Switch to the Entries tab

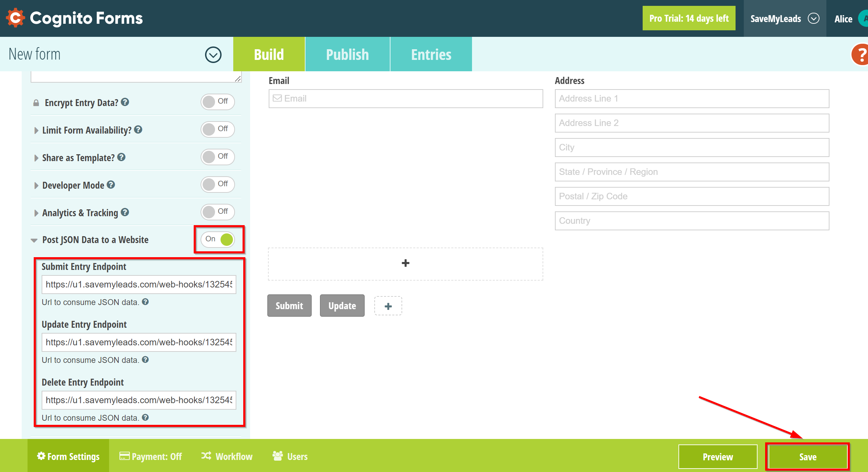point(431,54)
